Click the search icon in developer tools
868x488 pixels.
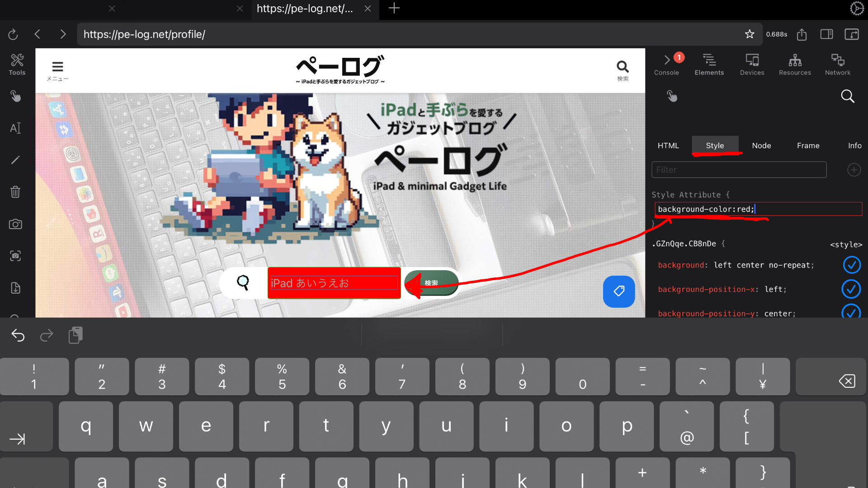(848, 96)
